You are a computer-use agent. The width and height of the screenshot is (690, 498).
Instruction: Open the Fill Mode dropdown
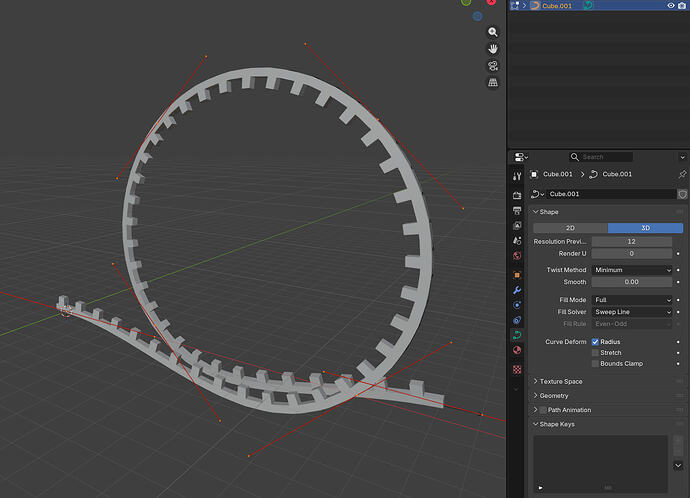point(632,300)
